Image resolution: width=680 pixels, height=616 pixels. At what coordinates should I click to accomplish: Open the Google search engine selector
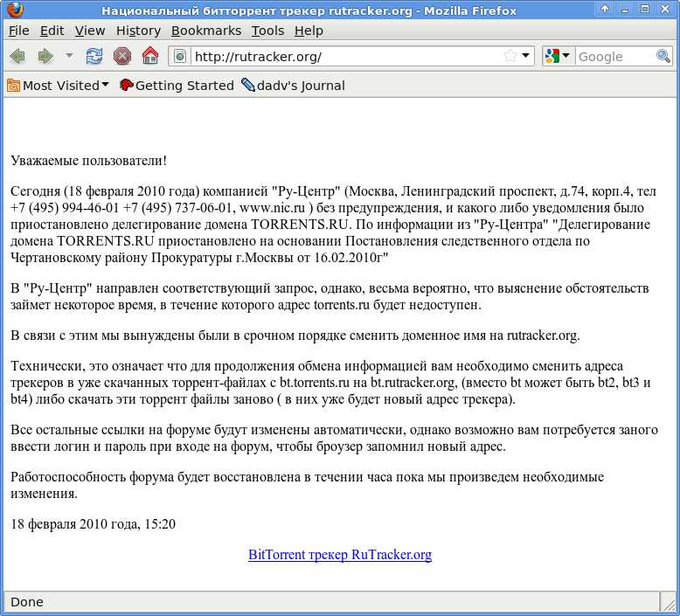[558, 56]
